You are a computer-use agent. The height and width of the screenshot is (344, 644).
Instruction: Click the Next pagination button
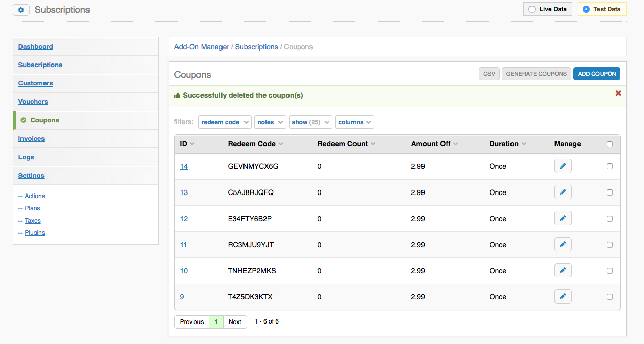pos(235,322)
